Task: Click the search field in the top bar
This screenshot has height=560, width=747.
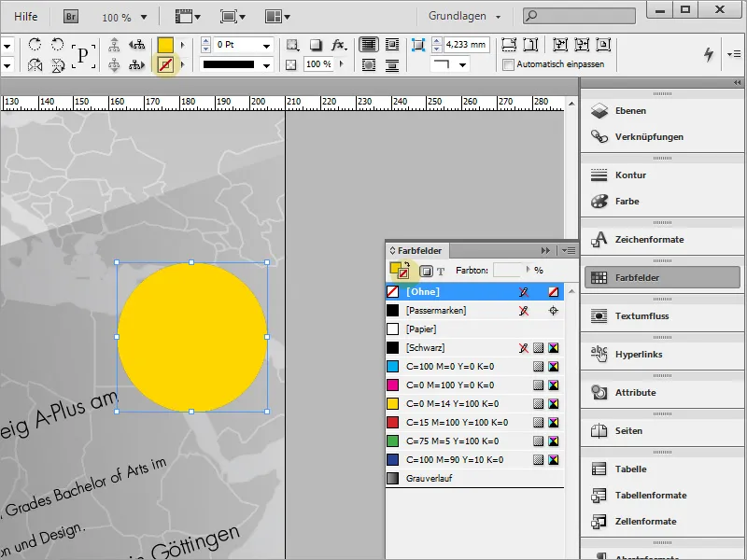Action: click(x=579, y=16)
